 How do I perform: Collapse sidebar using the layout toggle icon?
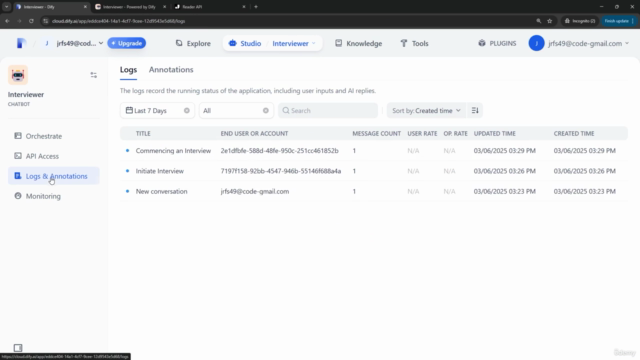click(x=93, y=75)
